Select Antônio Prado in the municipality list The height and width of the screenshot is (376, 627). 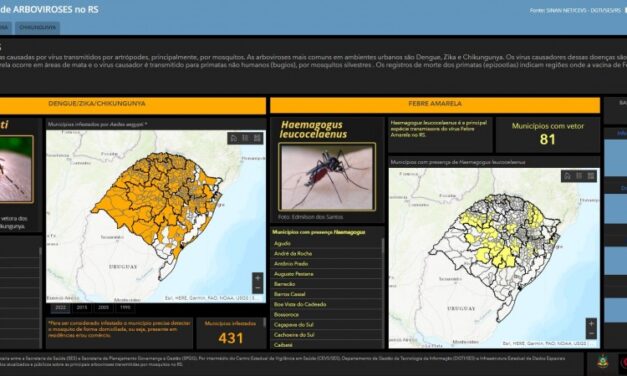coord(326,264)
